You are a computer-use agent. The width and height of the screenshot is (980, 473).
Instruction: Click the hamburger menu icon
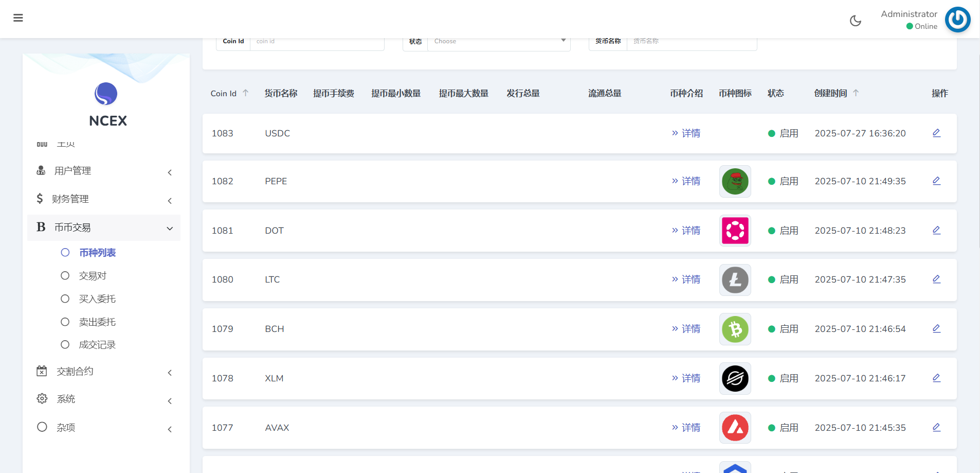click(x=18, y=18)
